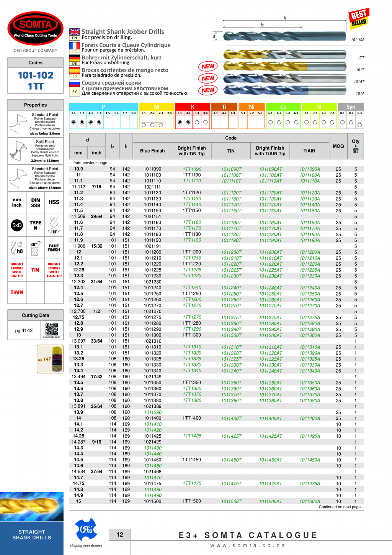Go to the pg 41-42 reference

24,330
